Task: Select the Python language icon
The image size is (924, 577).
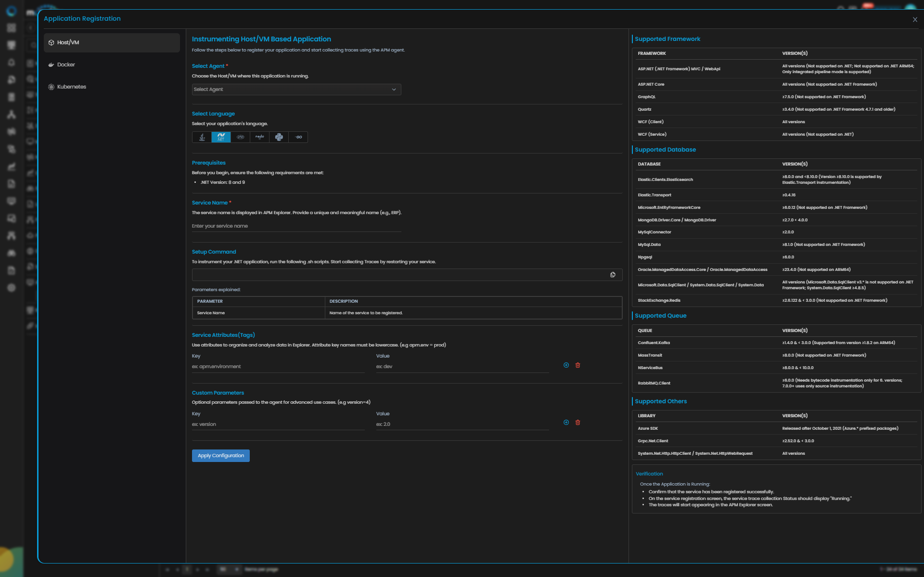Action: click(x=279, y=137)
